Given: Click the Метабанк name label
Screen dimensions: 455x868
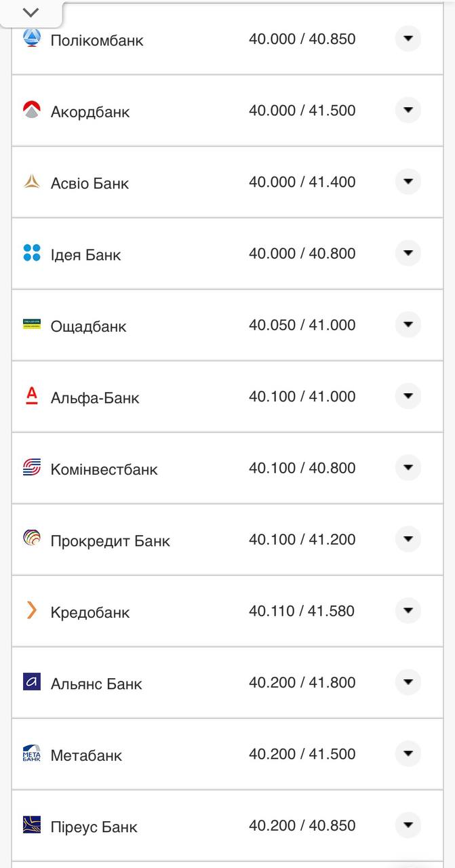Looking at the screenshot, I should coord(86,754).
